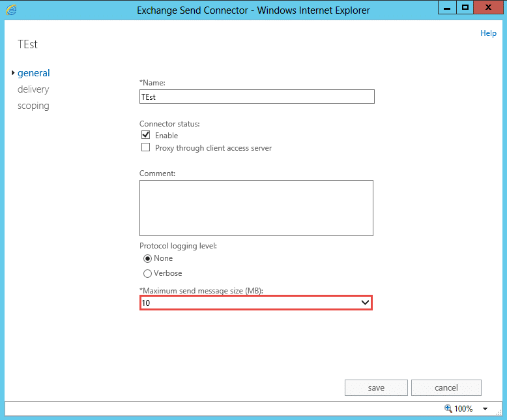Click the Maximum send message size field
The width and height of the screenshot is (507, 420).
pyautogui.click(x=255, y=303)
